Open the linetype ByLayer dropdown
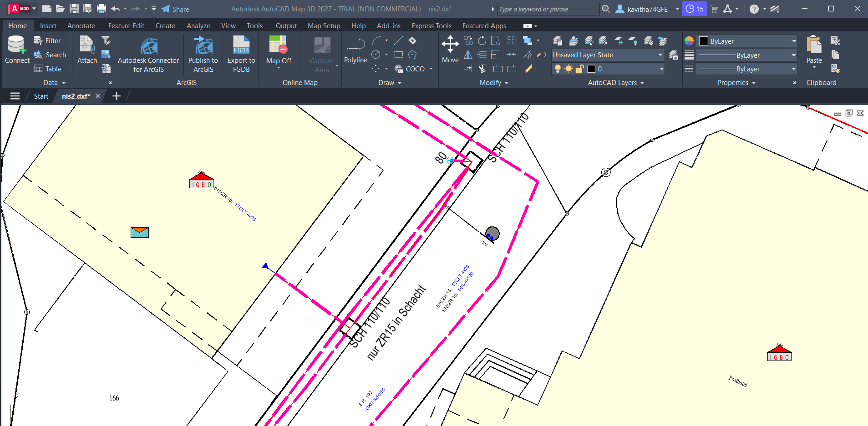Screen dimensions: 868x426 (747, 69)
